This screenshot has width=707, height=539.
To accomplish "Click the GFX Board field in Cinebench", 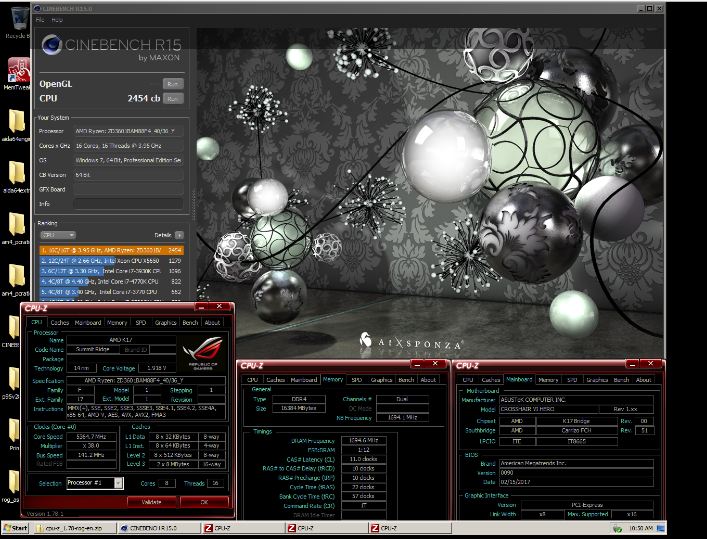I will tap(129, 189).
